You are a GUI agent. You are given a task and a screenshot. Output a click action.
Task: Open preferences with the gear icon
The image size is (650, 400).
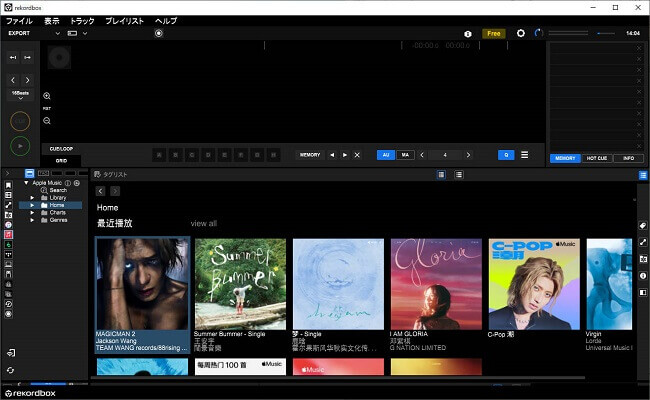[x=521, y=33]
